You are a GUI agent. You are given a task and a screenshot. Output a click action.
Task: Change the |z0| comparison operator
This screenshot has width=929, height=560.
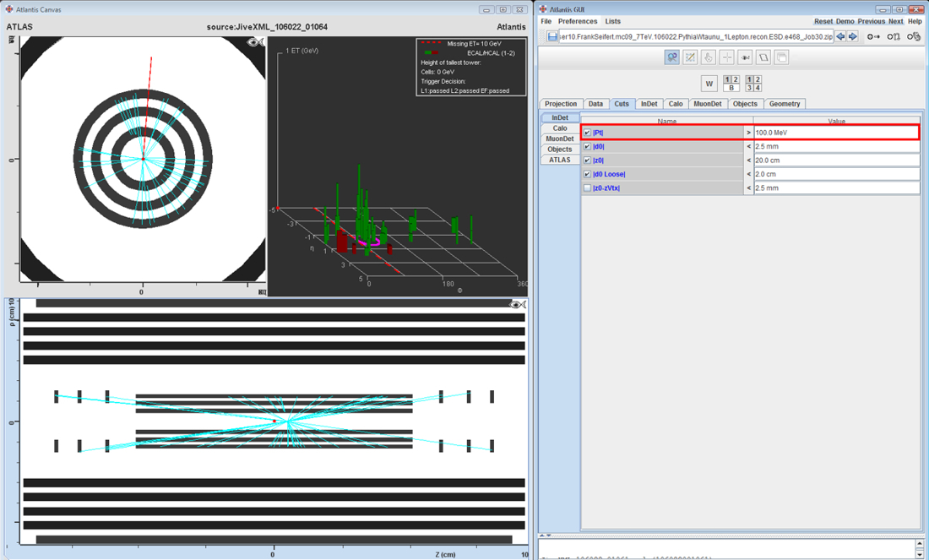(747, 160)
